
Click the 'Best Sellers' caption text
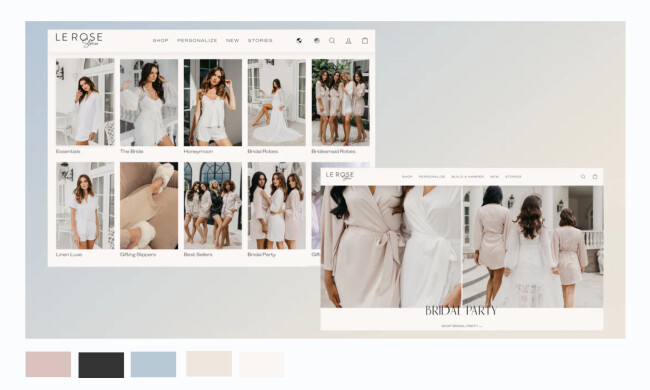pyautogui.click(x=198, y=254)
